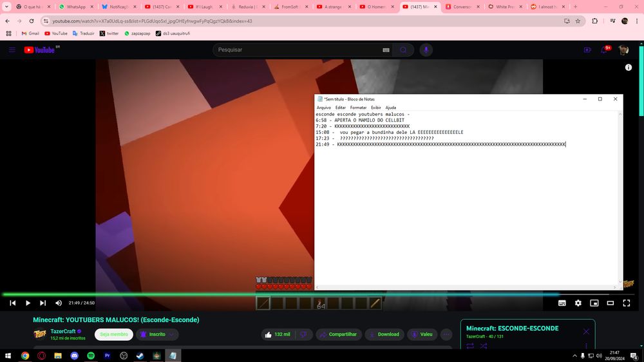Bookmark this page with the star

tap(578, 21)
